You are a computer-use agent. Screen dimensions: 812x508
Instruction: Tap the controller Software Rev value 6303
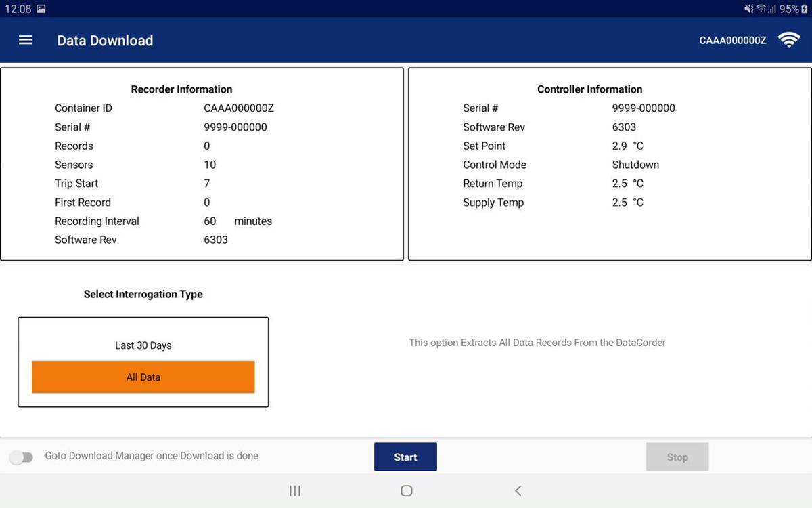(624, 127)
